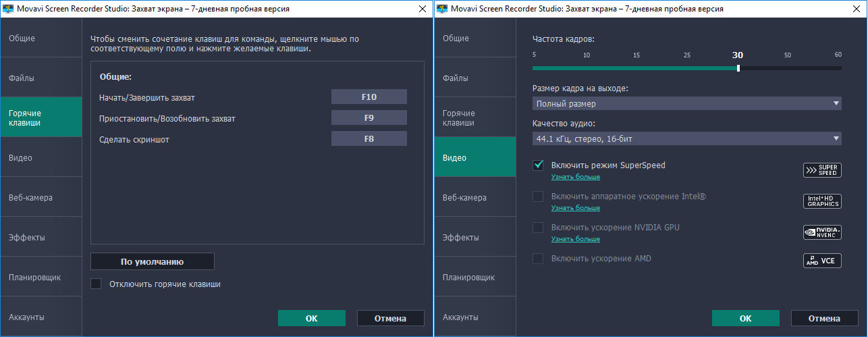The image size is (868, 337).
Task: Close the hotkeys settings window
Action: pos(423,9)
